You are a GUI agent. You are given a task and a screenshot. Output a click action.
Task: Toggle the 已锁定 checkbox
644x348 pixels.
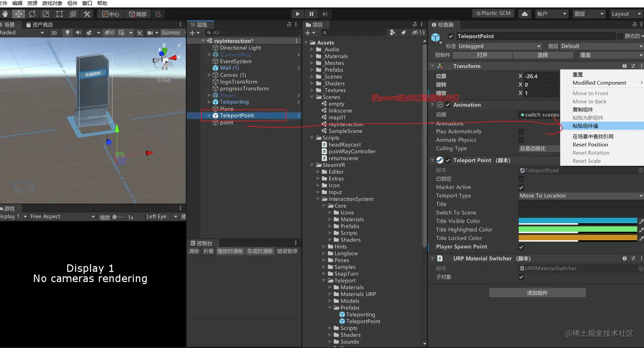point(521,179)
